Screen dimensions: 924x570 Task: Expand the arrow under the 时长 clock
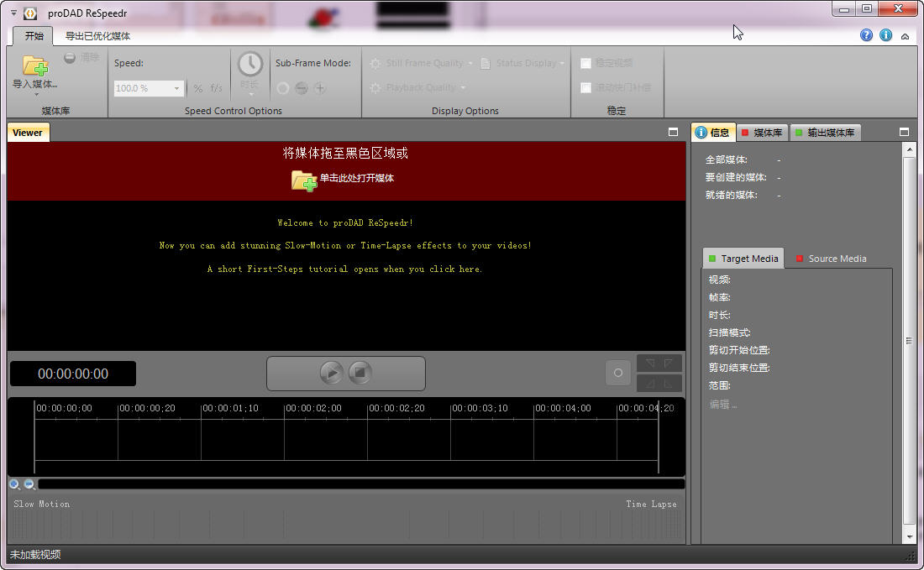pos(251,94)
